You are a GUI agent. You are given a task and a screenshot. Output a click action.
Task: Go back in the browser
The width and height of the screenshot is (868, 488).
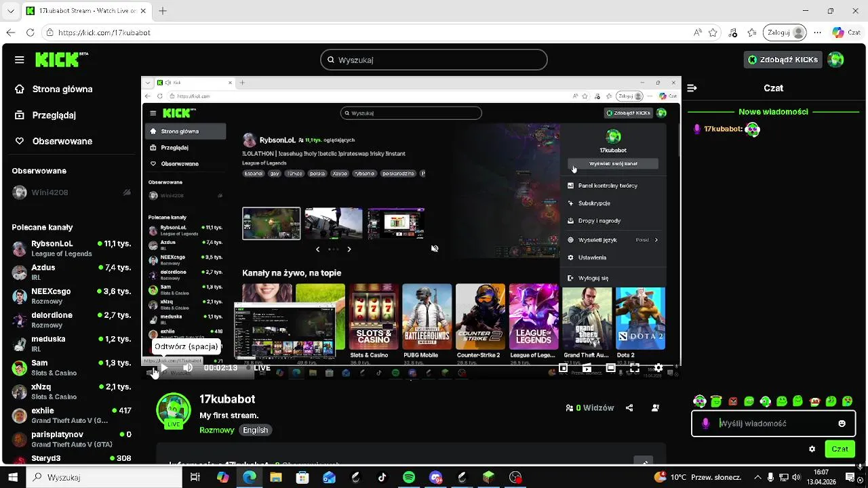(x=10, y=33)
